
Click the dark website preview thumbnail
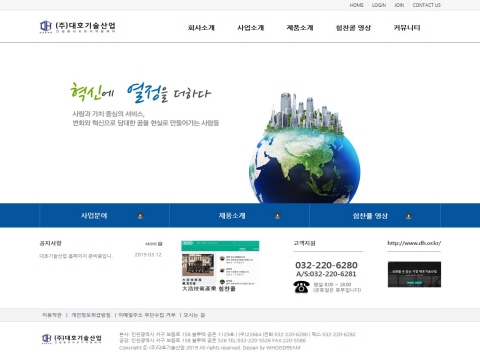click(414, 274)
